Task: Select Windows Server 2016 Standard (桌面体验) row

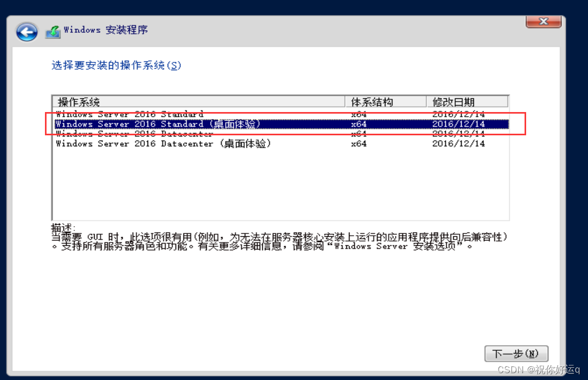Action: point(282,124)
